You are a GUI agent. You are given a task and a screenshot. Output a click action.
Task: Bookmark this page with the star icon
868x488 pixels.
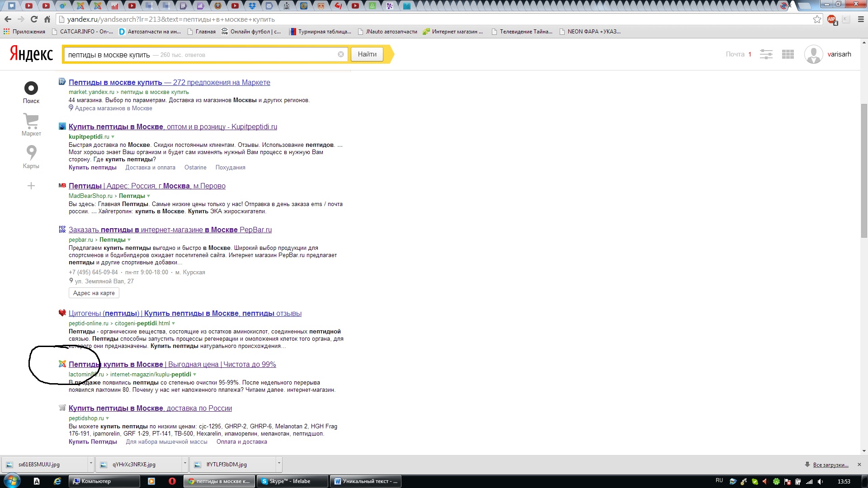(x=817, y=19)
